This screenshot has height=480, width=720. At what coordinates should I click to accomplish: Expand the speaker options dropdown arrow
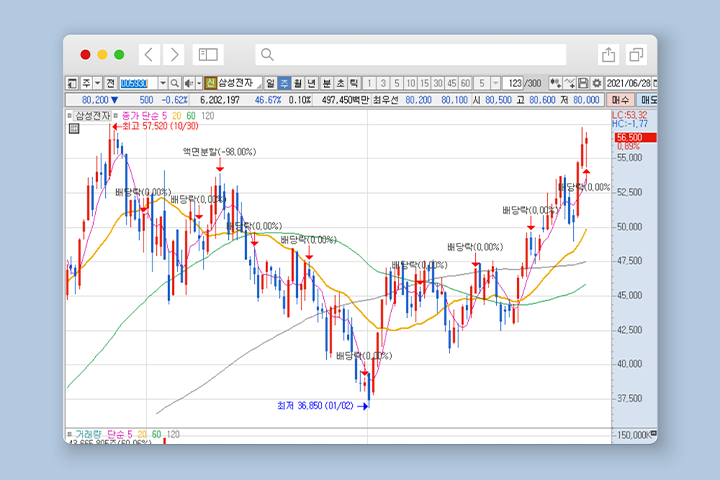[x=199, y=83]
